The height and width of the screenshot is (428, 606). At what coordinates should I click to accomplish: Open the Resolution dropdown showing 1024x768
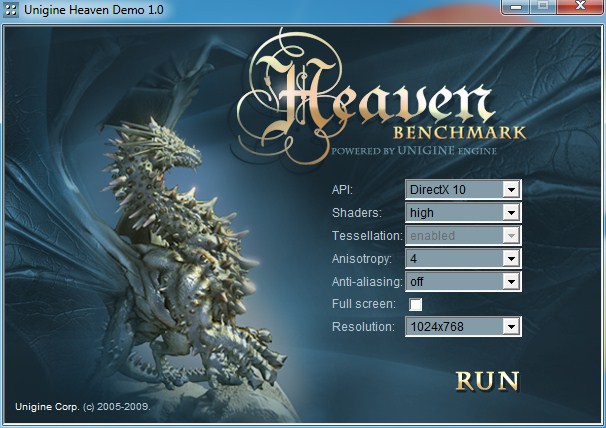pos(463,327)
